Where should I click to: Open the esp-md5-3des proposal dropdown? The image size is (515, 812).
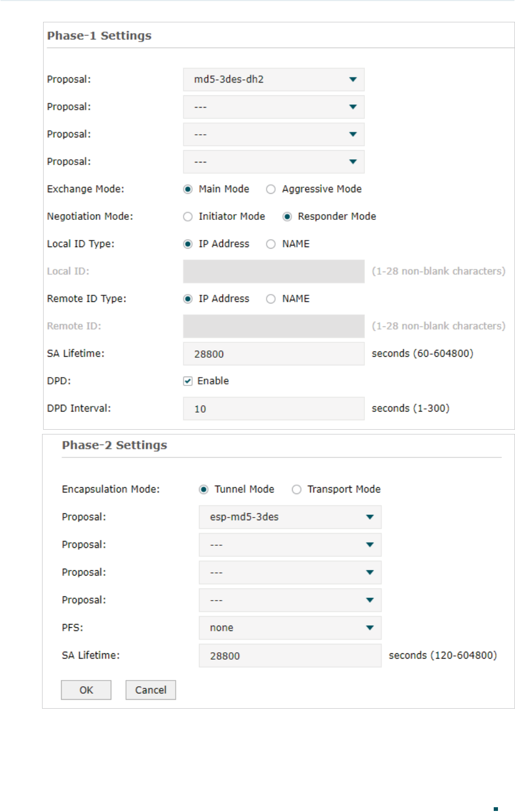coord(290,517)
